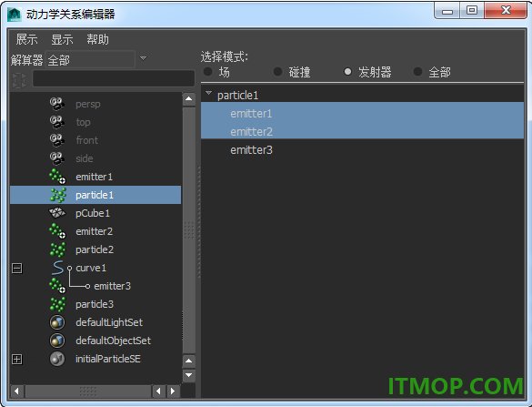Click the initialParticleSE shading icon
Viewport: 532px width, 407px height.
click(x=57, y=359)
